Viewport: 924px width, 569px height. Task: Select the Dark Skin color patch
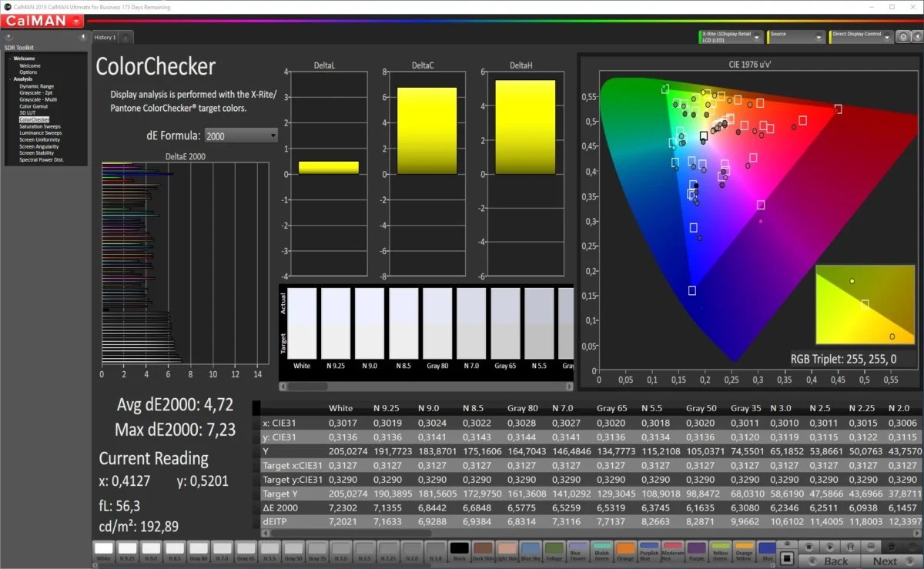[x=483, y=551]
